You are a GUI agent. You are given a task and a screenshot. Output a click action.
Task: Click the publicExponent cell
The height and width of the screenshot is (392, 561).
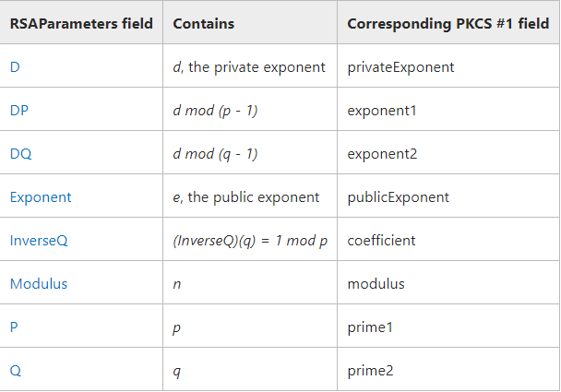(x=398, y=197)
